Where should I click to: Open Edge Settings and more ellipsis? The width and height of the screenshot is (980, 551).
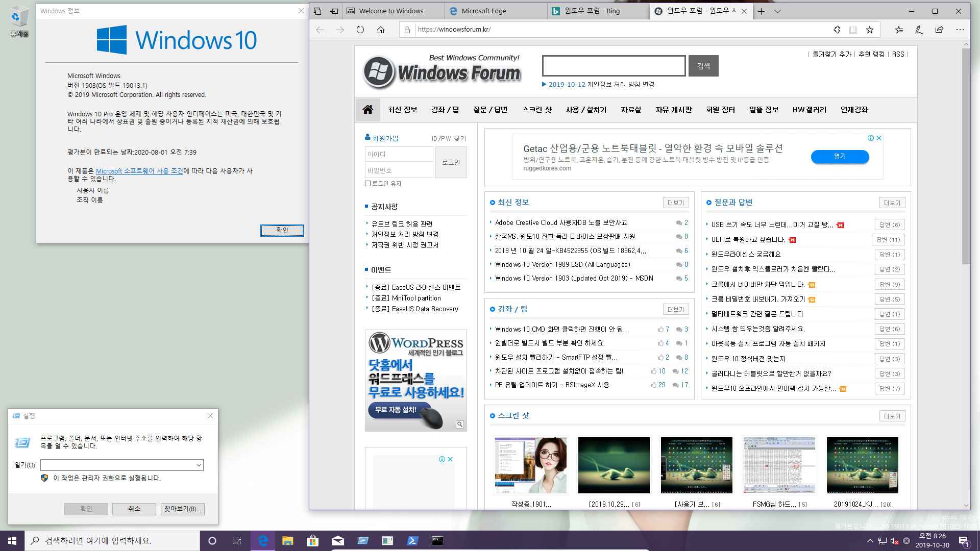click(x=960, y=30)
